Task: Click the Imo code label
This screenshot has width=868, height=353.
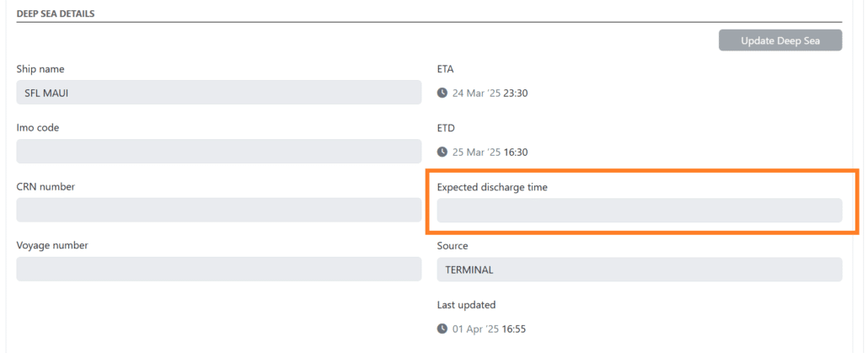Action: click(x=38, y=128)
